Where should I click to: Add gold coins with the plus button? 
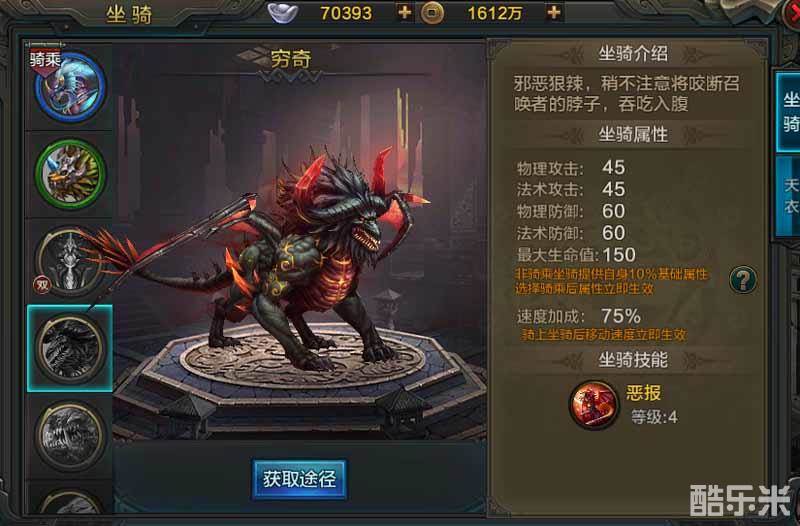554,12
